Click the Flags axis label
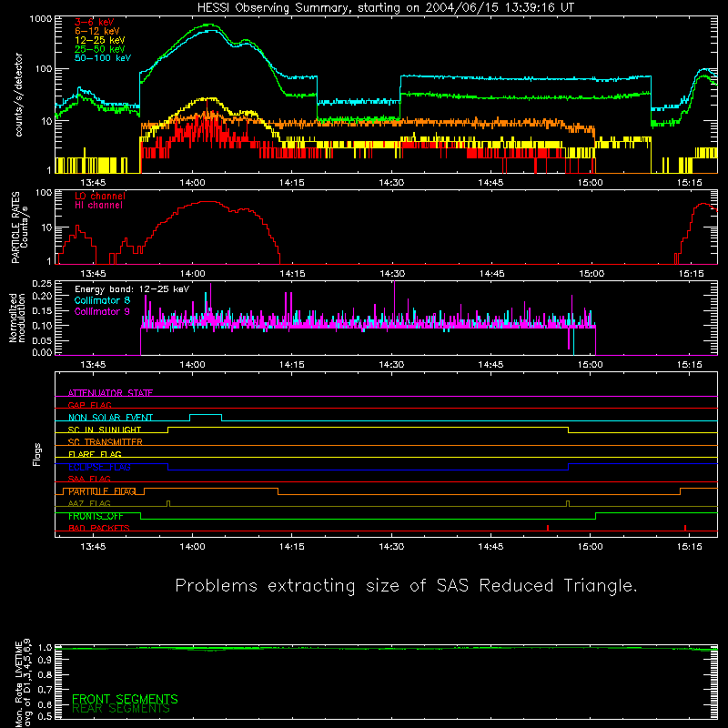This screenshot has height=728, width=728. [x=36, y=454]
